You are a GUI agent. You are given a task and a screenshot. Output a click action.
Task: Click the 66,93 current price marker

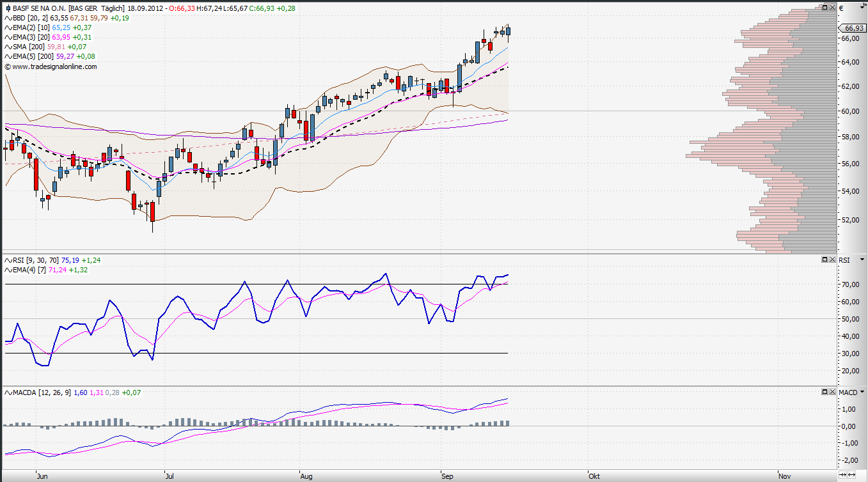(854, 28)
